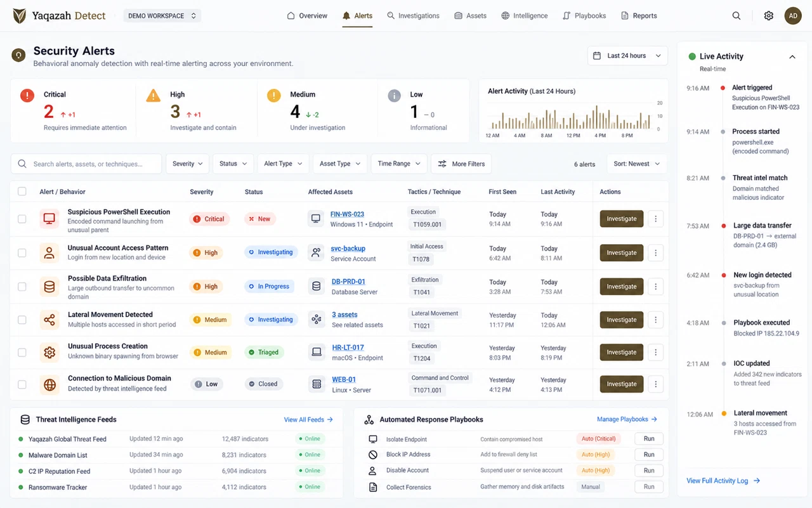Open the Time Range filter dropdown
This screenshot has width=812, height=508.
(x=399, y=164)
